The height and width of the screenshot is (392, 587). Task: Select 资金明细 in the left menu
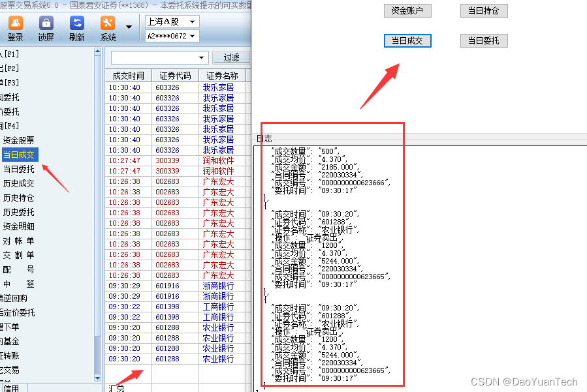18,226
